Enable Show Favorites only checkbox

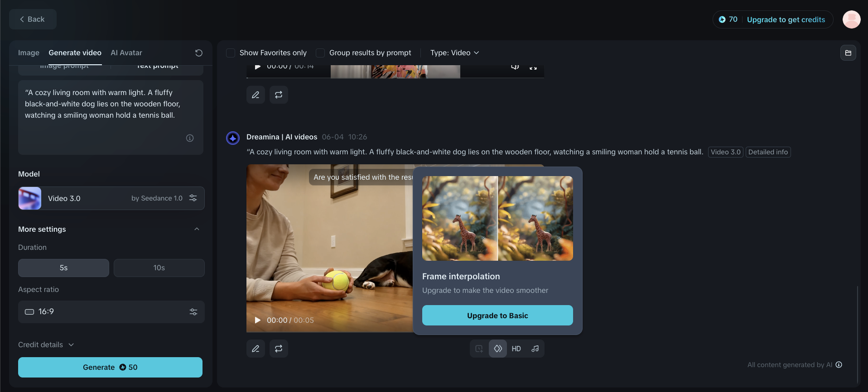pyautogui.click(x=231, y=53)
